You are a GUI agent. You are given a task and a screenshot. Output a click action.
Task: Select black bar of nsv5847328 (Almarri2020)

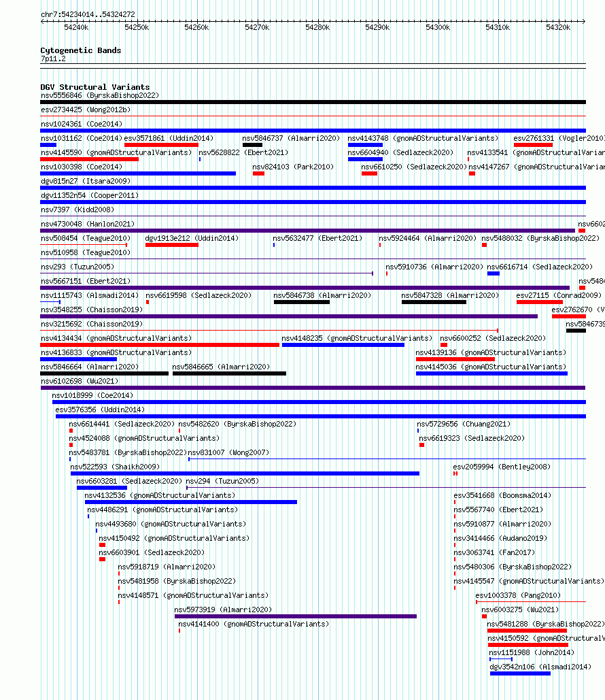(x=434, y=302)
